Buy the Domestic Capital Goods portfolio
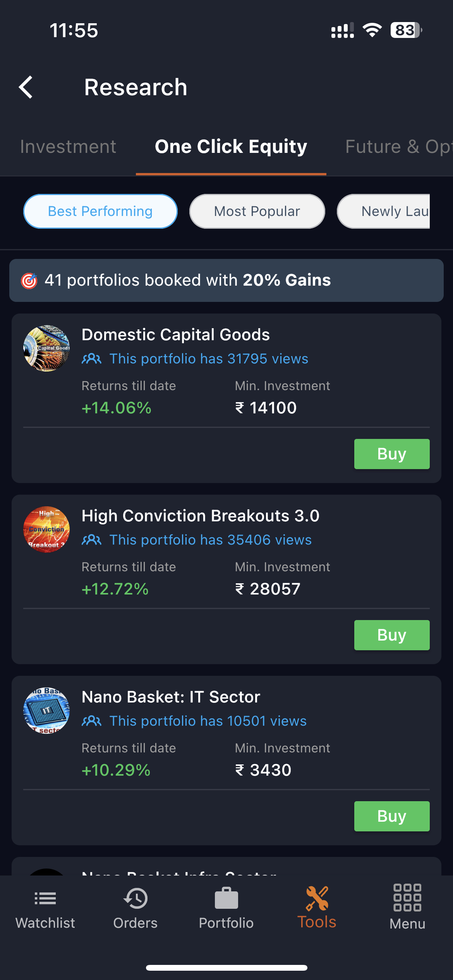 [391, 454]
